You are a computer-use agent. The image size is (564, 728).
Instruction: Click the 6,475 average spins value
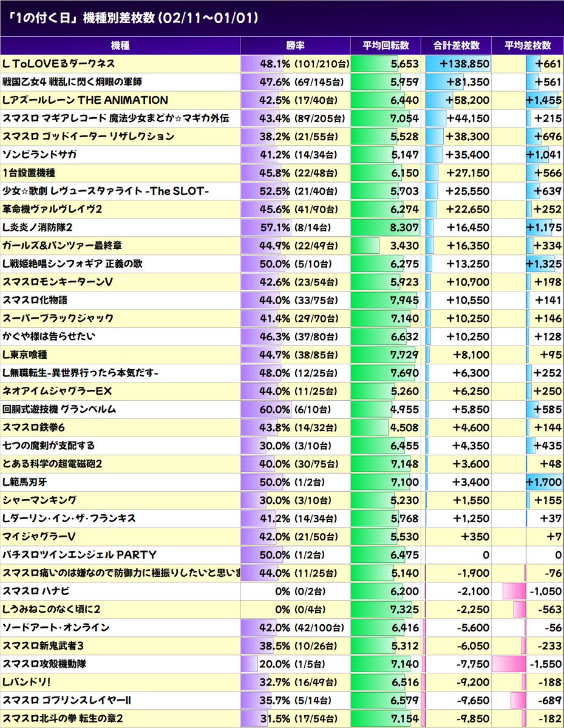pos(404,556)
